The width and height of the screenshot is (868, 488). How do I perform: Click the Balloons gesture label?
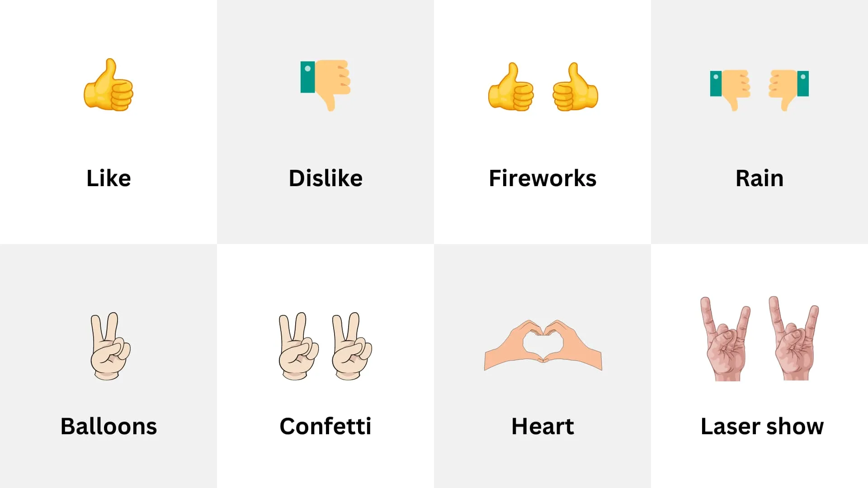108,426
